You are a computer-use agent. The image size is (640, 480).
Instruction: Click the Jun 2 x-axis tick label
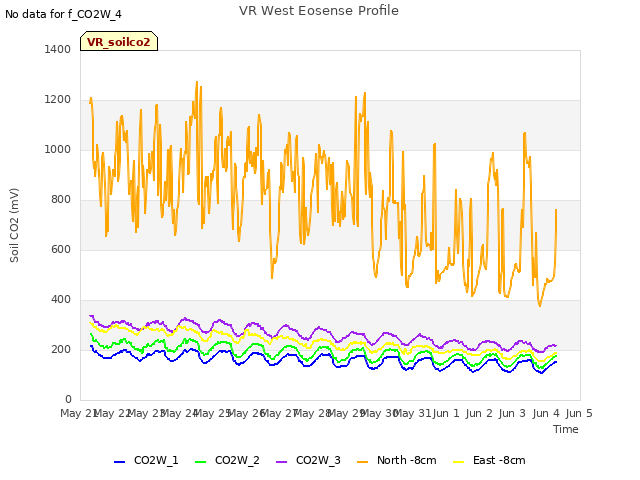[x=480, y=413]
